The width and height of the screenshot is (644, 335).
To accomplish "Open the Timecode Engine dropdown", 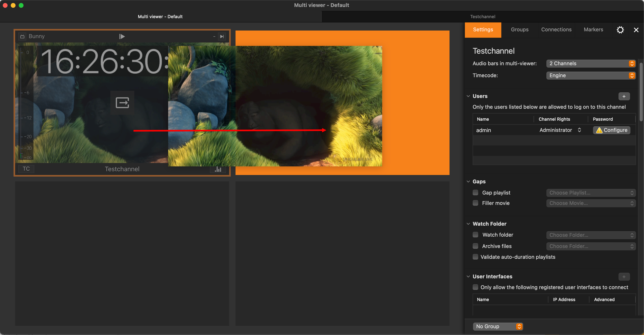I will [x=591, y=76].
